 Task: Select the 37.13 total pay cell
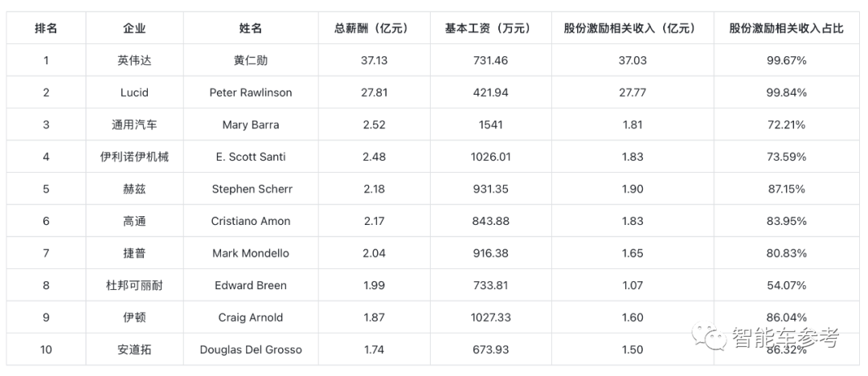pos(375,60)
